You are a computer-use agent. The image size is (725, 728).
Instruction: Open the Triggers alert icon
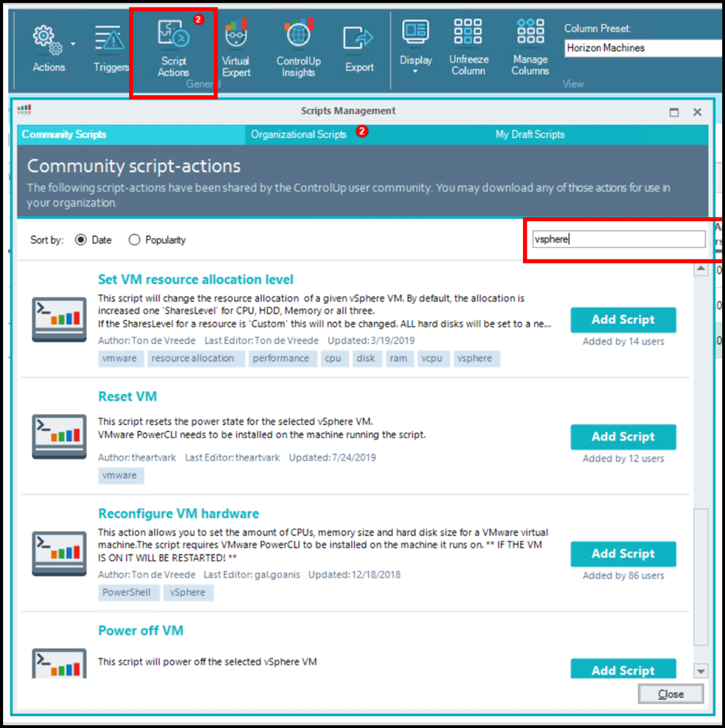coord(110,38)
